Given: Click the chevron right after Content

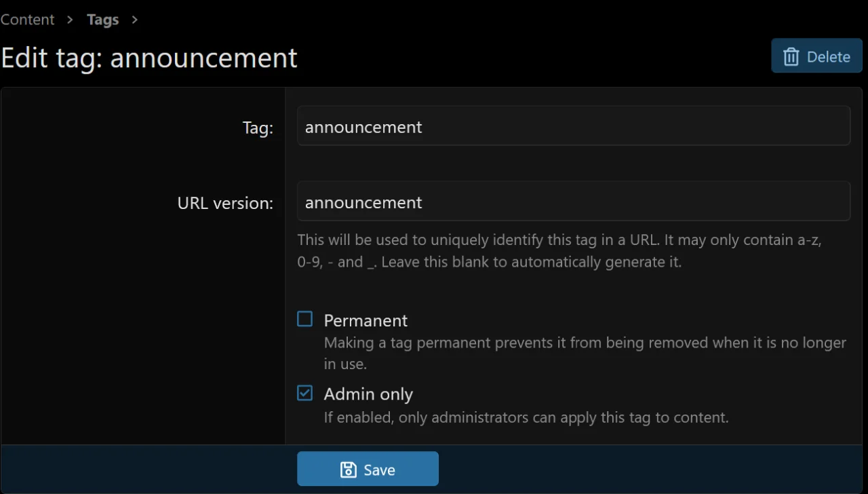Looking at the screenshot, I should (x=70, y=20).
